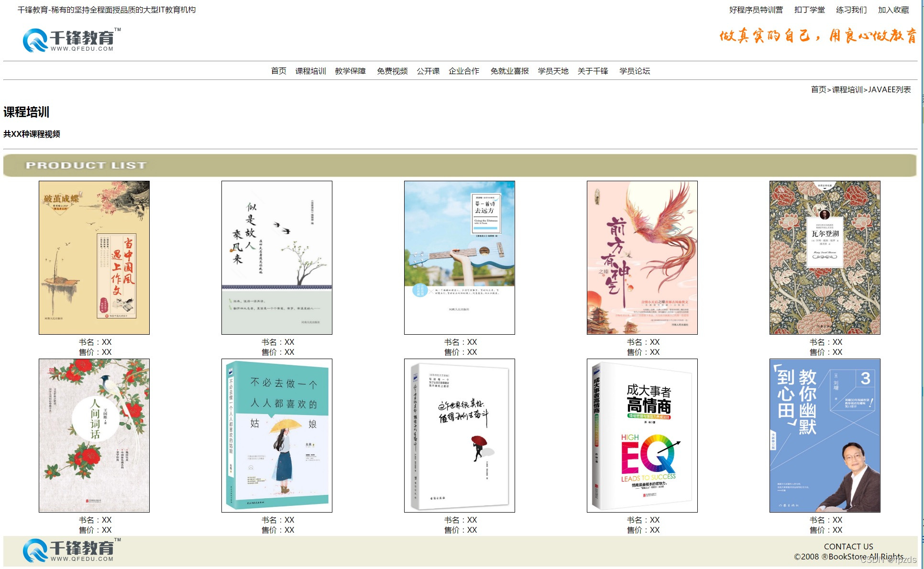Click the ©2008 BookStore All Rights text
Viewport: 924px width, 569px height.
pos(849,557)
